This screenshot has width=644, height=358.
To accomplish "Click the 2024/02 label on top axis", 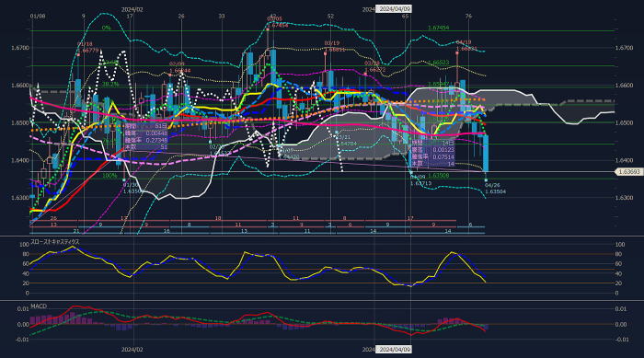I will pyautogui.click(x=132, y=9).
